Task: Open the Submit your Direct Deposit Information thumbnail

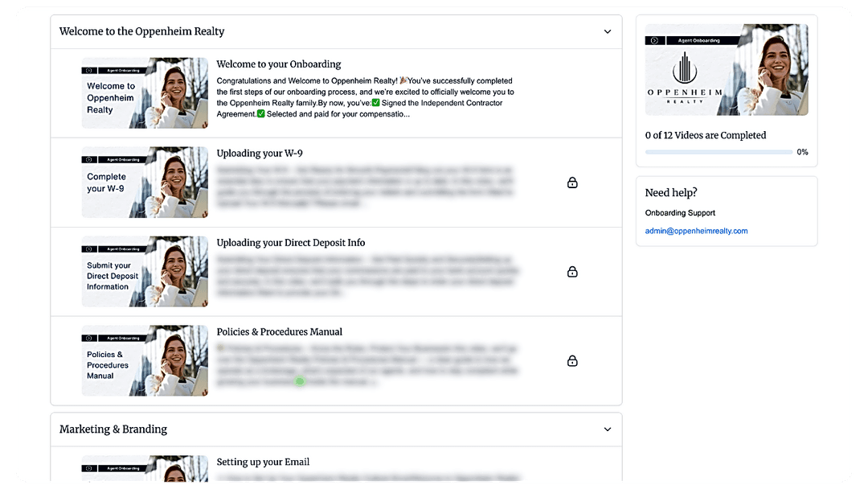Action: pyautogui.click(x=145, y=272)
